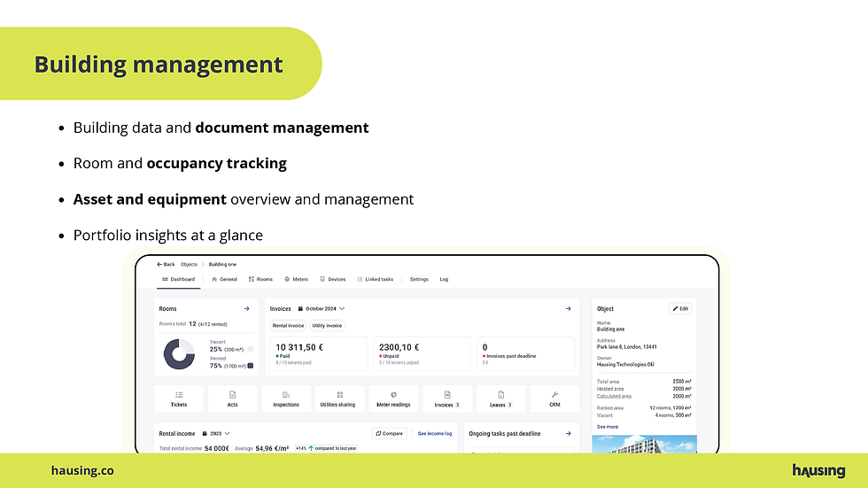868x488 pixels.
Task: Open the See income log link
Action: tap(435, 434)
